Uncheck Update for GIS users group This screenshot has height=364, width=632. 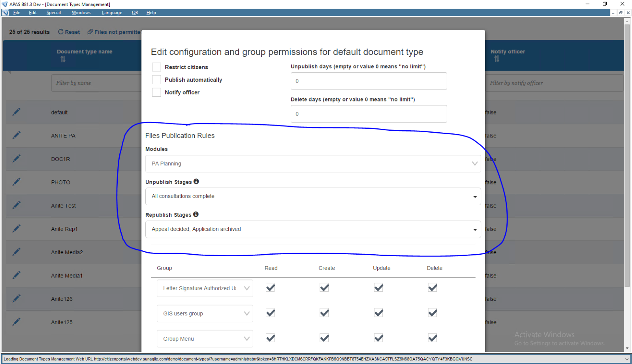pyautogui.click(x=378, y=313)
